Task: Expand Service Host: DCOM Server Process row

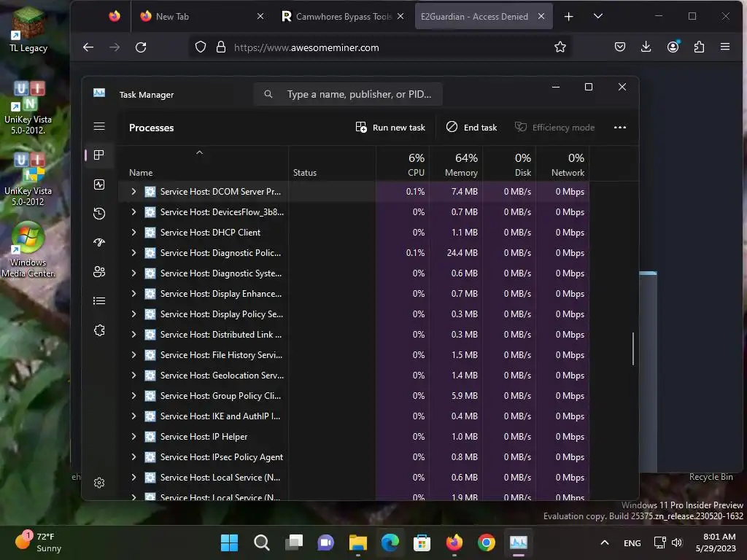Action: (134, 192)
